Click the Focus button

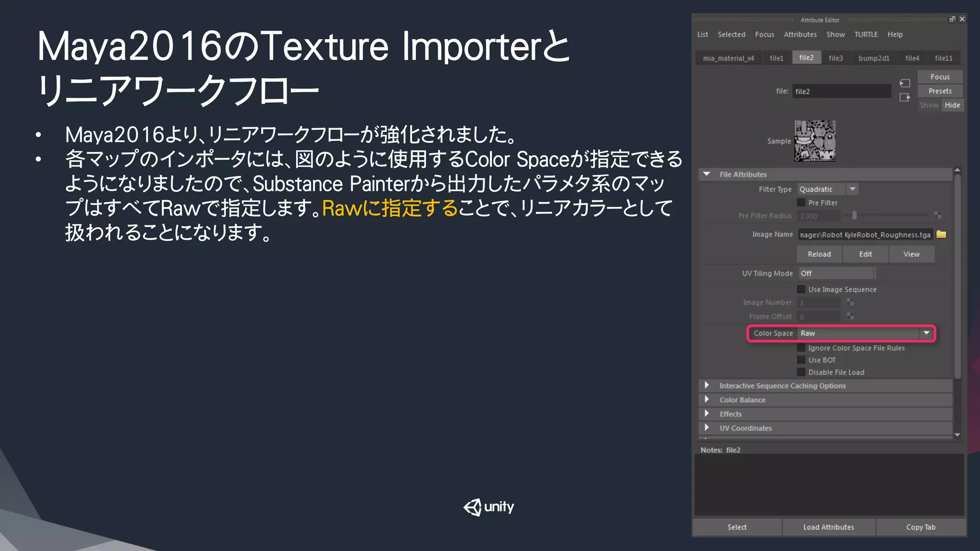pos(940,77)
